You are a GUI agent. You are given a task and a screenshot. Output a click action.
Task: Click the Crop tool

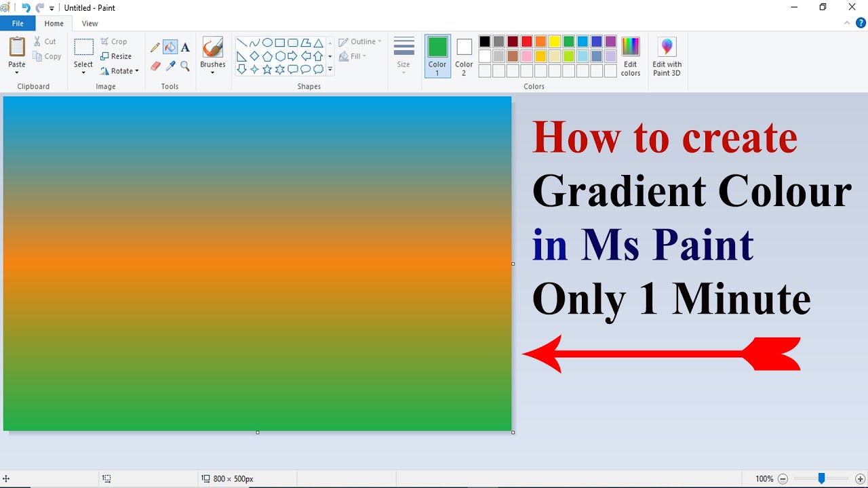point(113,41)
